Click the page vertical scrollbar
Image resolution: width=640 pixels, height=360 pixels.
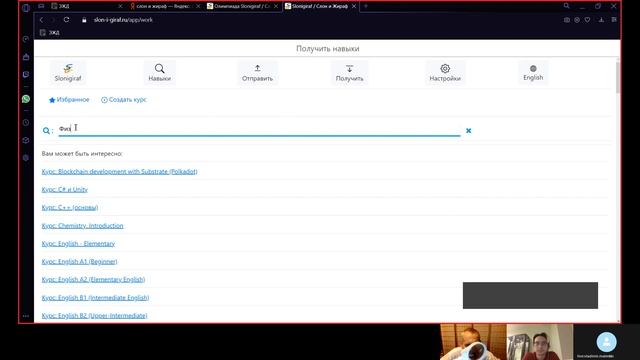(x=618, y=77)
